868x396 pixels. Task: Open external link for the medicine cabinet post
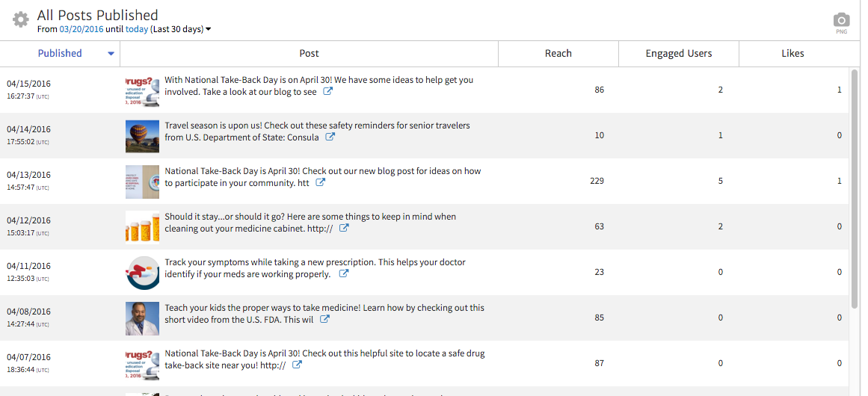coord(344,229)
